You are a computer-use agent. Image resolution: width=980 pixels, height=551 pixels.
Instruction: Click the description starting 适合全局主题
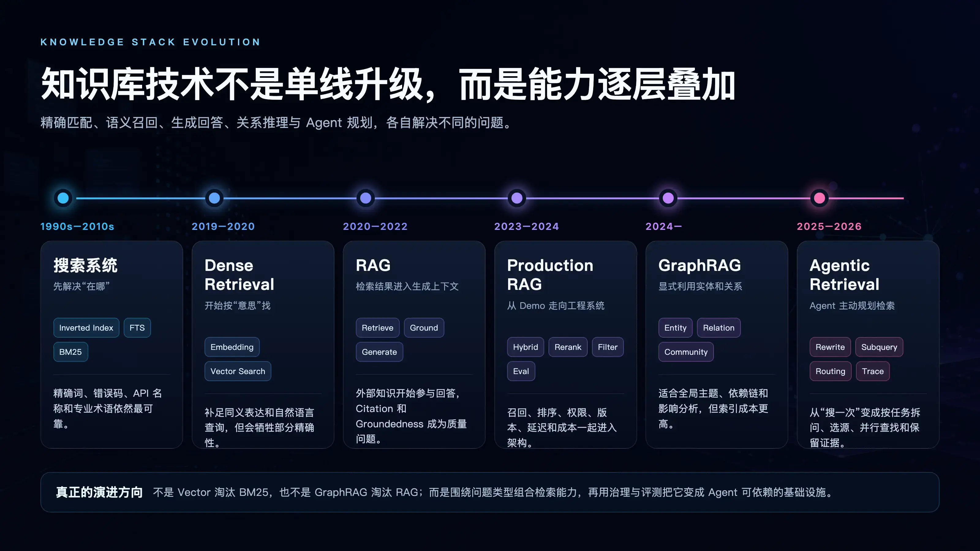click(713, 408)
